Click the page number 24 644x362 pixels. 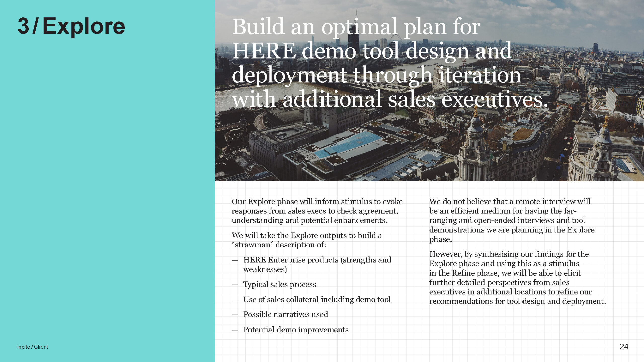(x=624, y=347)
